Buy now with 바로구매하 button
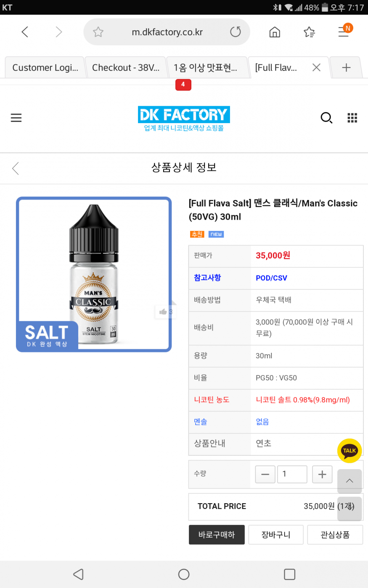The width and height of the screenshot is (368, 588). point(217,535)
